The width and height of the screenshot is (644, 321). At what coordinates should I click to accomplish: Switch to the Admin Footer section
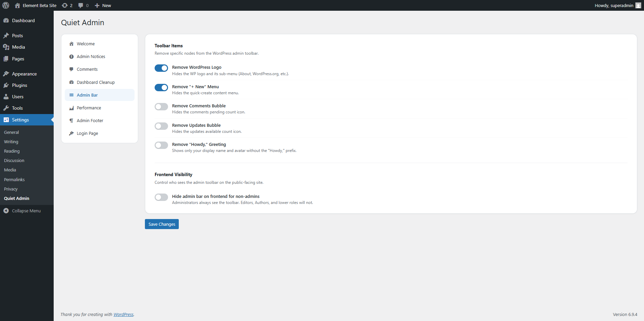(x=90, y=120)
